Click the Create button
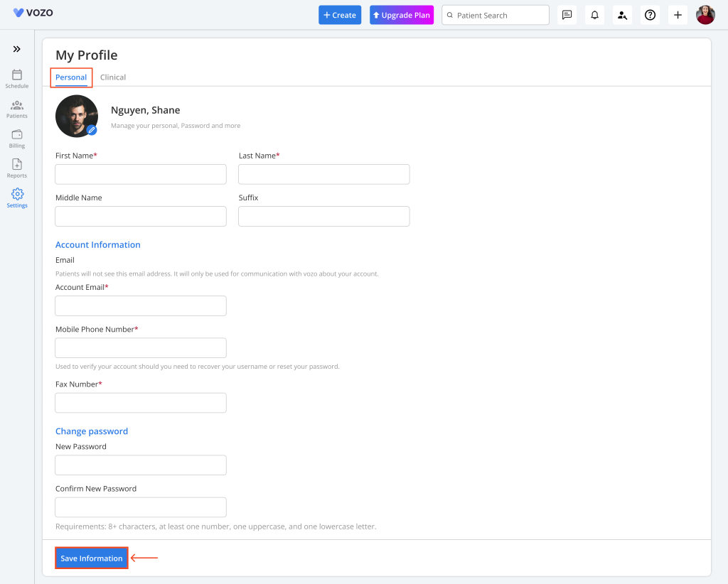The width and height of the screenshot is (728, 584). click(x=340, y=15)
